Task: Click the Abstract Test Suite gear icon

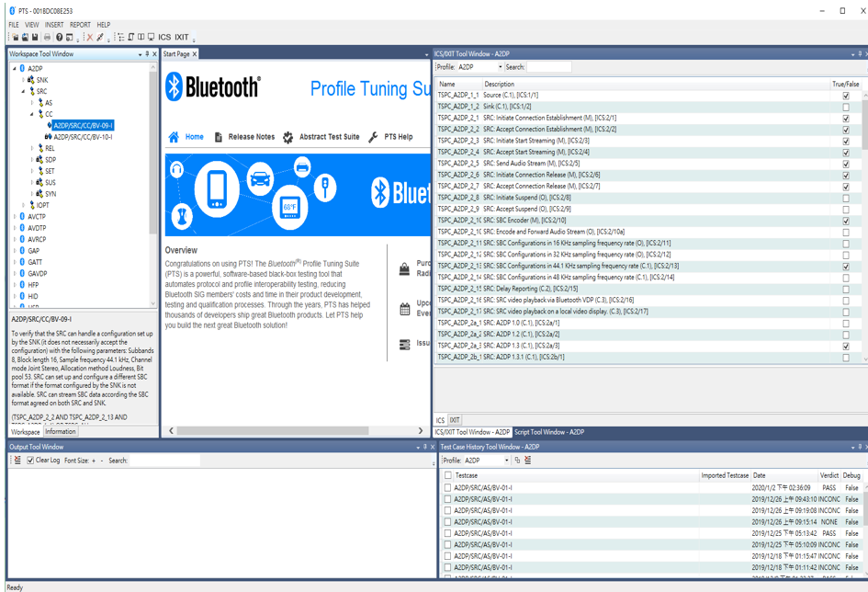Action: coord(287,137)
